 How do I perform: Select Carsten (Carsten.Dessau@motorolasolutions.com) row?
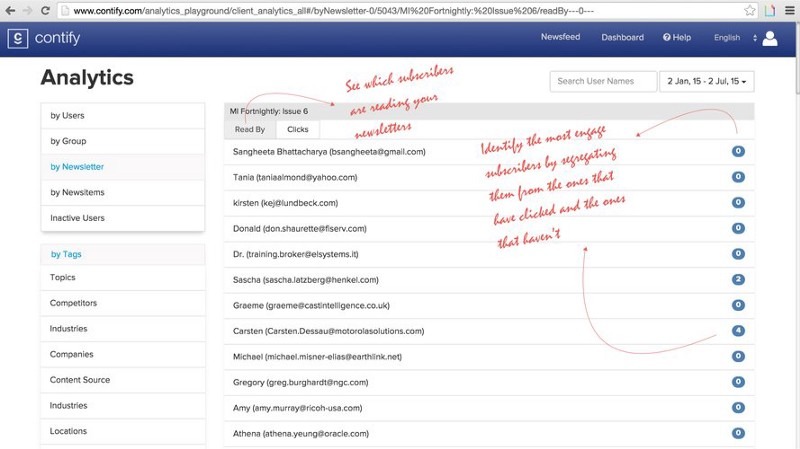489,331
